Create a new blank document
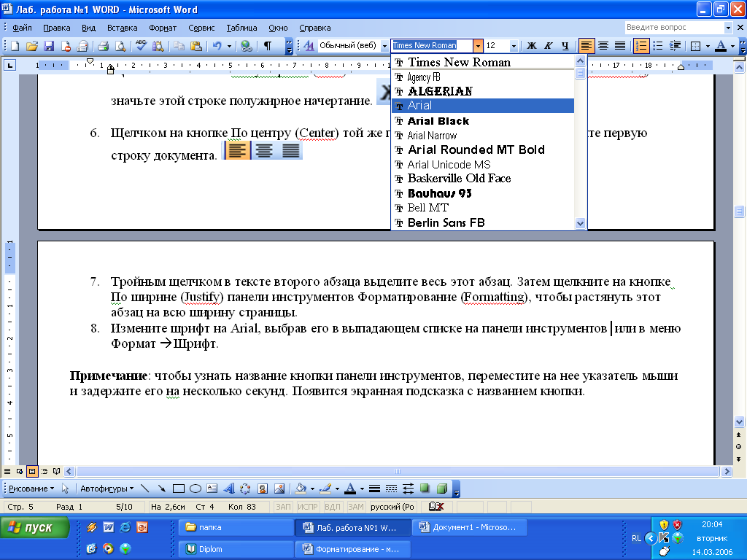This screenshot has height=560, width=747. (x=15, y=46)
